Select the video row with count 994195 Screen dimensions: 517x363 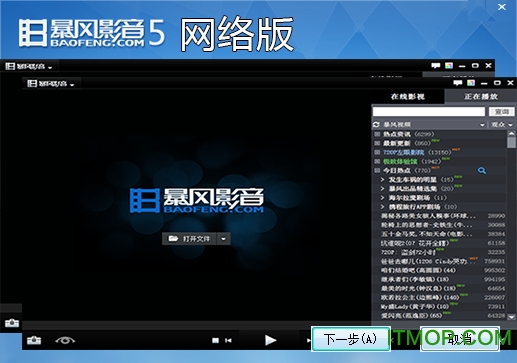point(440,279)
